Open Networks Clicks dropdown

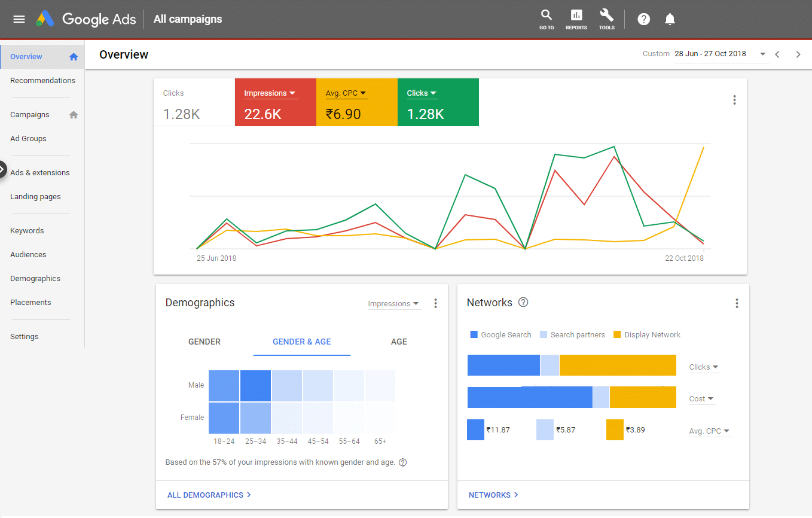point(704,367)
